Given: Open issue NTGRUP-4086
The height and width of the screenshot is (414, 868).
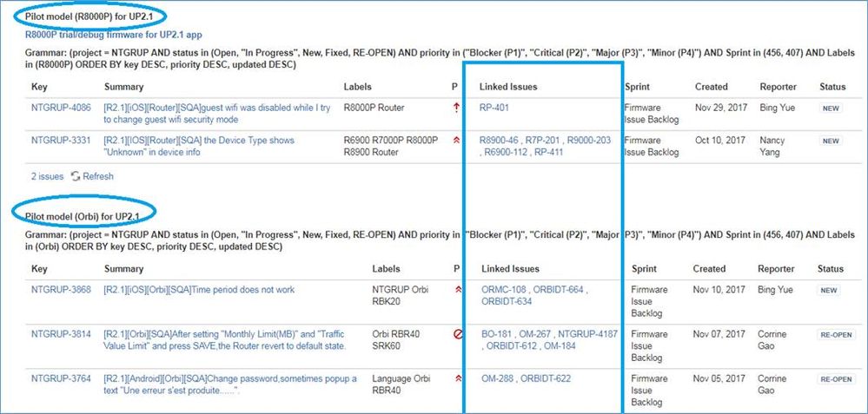Looking at the screenshot, I should click(61, 108).
